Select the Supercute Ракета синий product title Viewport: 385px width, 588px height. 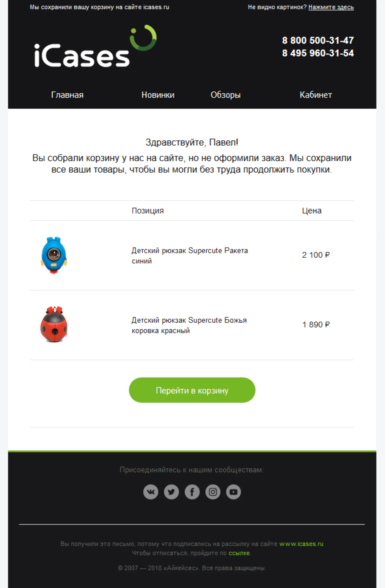(190, 256)
